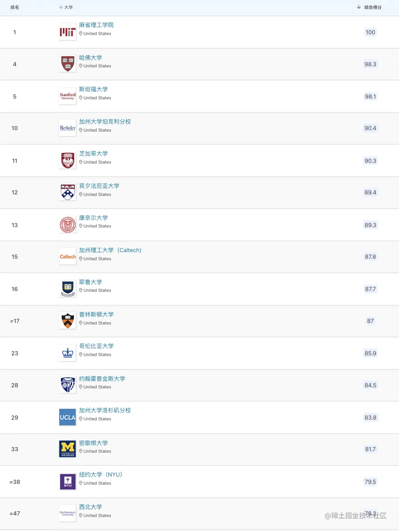Viewport: 399px width, 532px height.
Task: Click the Harvard crest logo
Action: point(67,64)
